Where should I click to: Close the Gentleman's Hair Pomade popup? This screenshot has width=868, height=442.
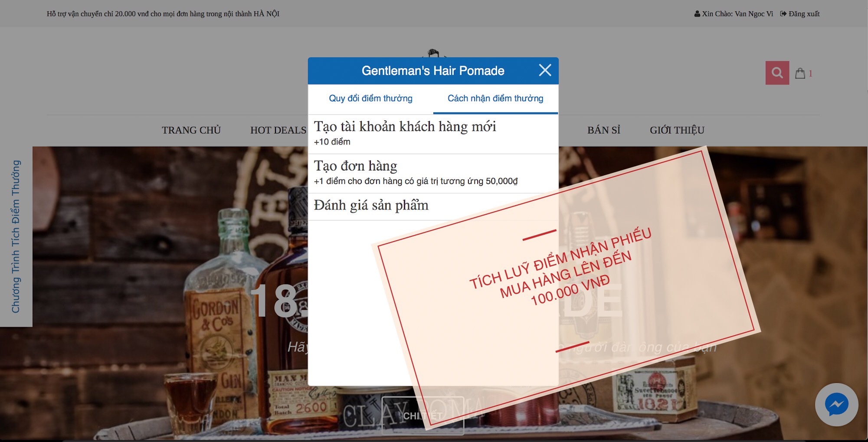[545, 70]
